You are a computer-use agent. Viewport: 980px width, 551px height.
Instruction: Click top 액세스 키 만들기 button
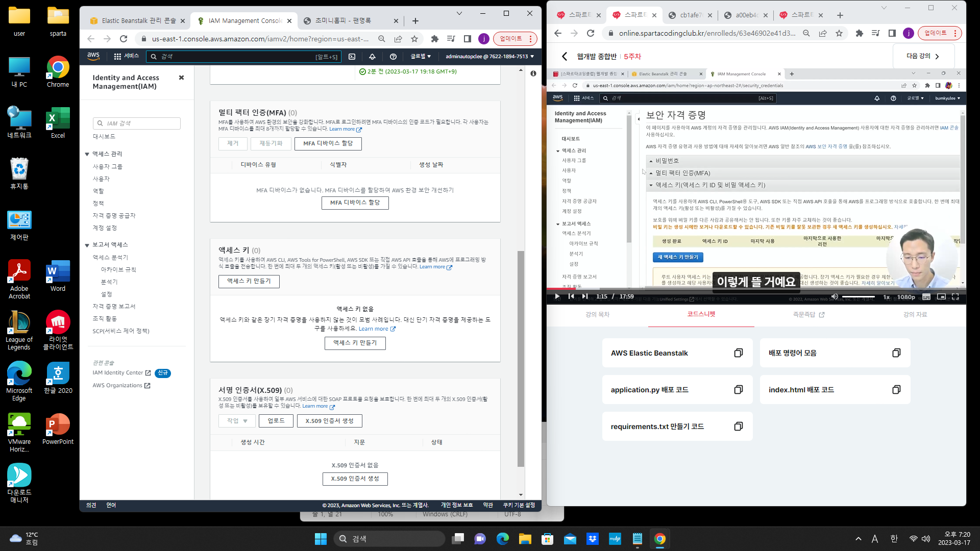(249, 281)
